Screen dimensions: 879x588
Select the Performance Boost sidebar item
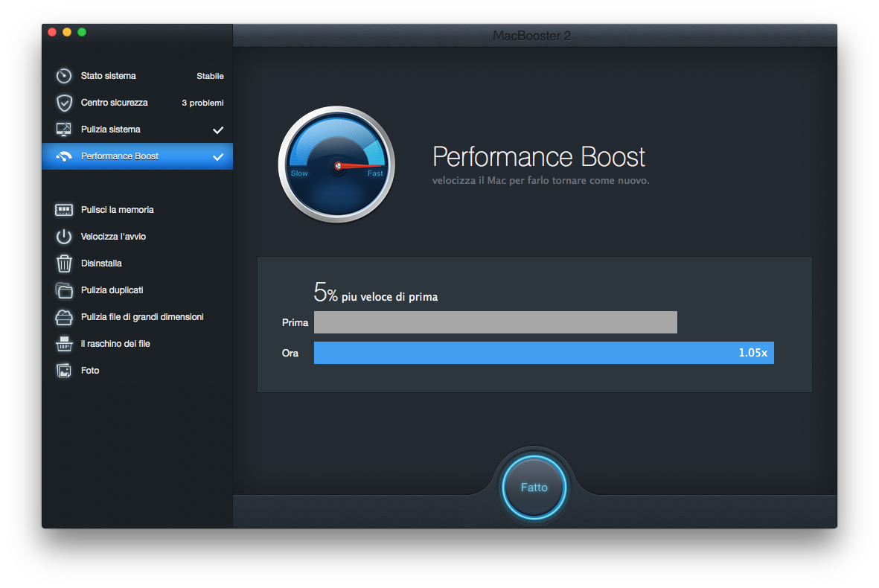pos(138,156)
